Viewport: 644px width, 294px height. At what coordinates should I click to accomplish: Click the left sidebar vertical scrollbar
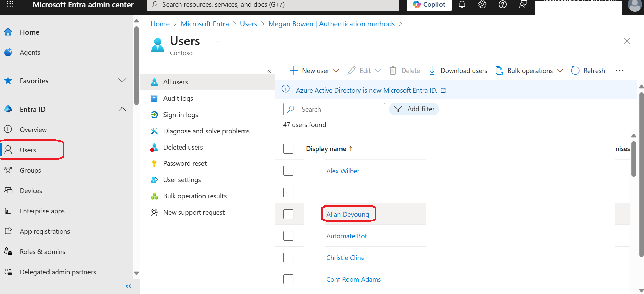click(136, 66)
